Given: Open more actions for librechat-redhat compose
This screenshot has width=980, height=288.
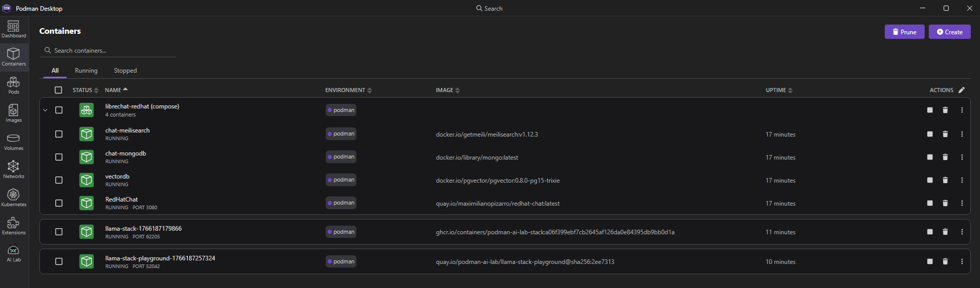Looking at the screenshot, I should coord(962,110).
